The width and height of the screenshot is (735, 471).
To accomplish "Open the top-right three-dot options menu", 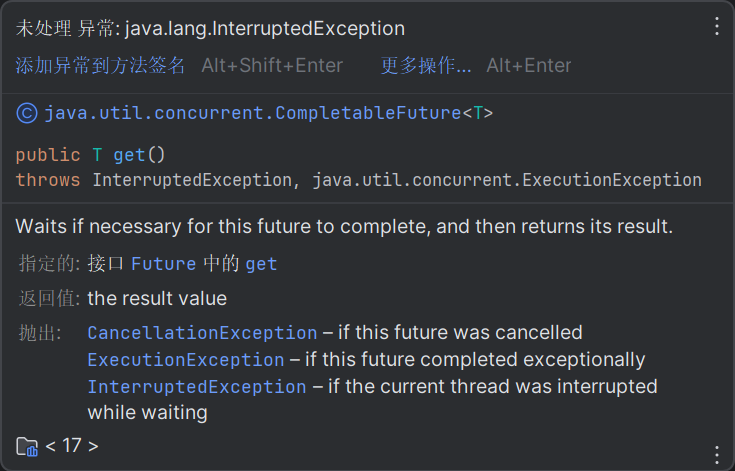I will click(716, 27).
